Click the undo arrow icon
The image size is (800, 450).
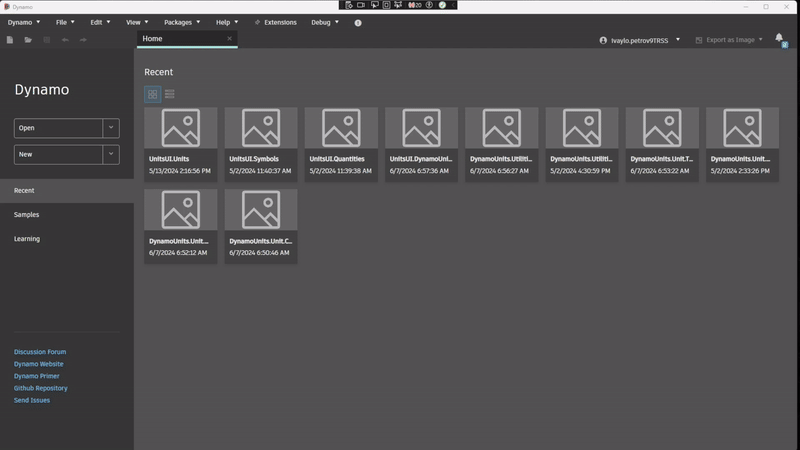(x=65, y=40)
